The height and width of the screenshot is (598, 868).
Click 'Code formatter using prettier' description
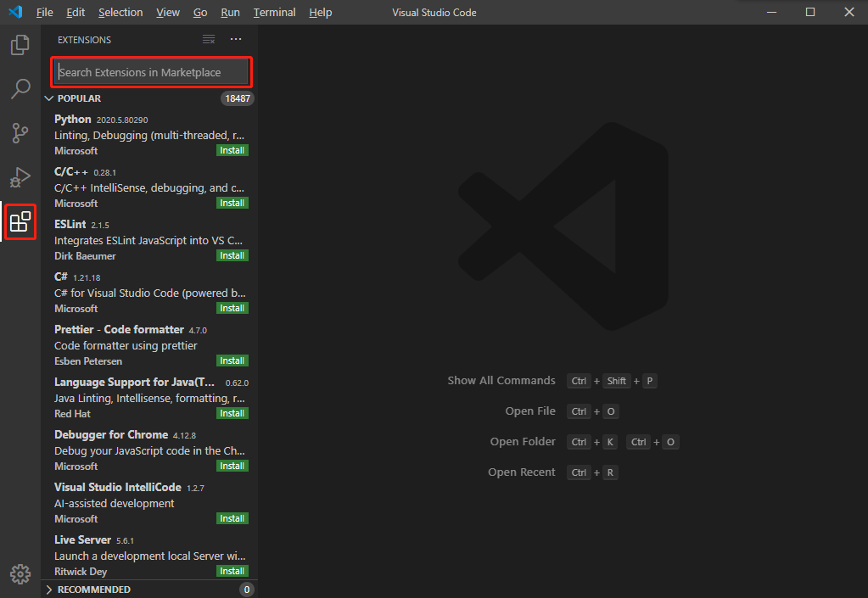[x=126, y=346]
